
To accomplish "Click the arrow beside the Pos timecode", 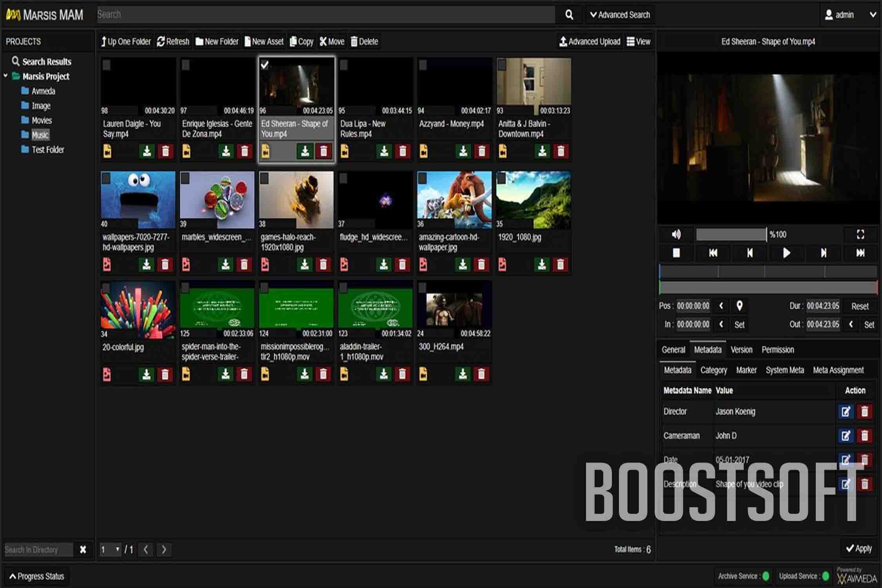I will tap(721, 306).
